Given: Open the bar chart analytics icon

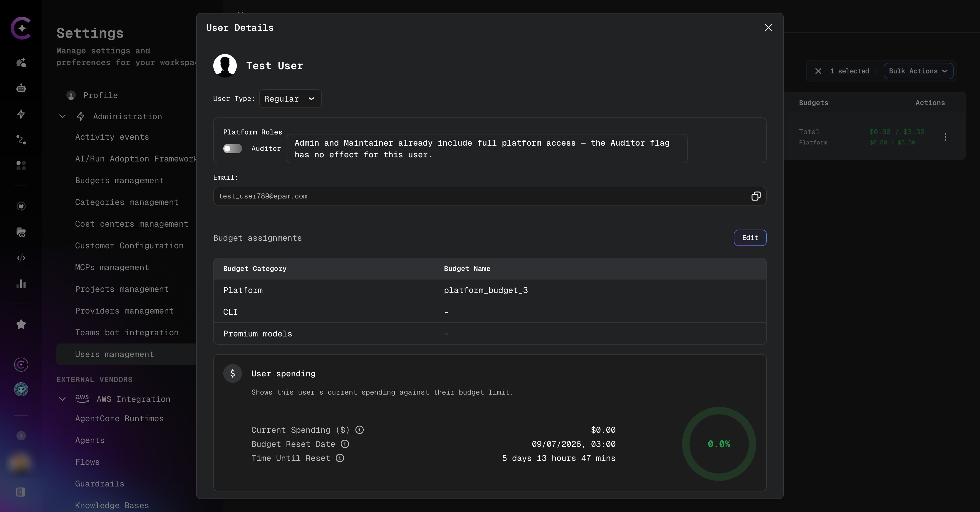Looking at the screenshot, I should [21, 284].
